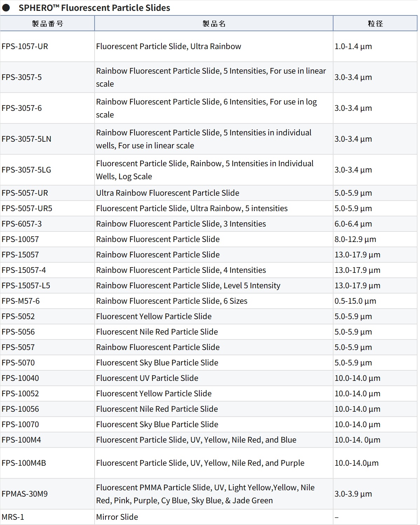Click the 製品番号 column header
Viewport: 420px width, 525px height.
pos(47,23)
